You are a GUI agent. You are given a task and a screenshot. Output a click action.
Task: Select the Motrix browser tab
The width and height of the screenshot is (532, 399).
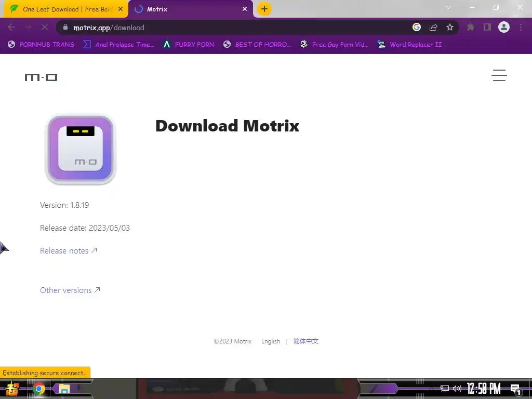192,9
